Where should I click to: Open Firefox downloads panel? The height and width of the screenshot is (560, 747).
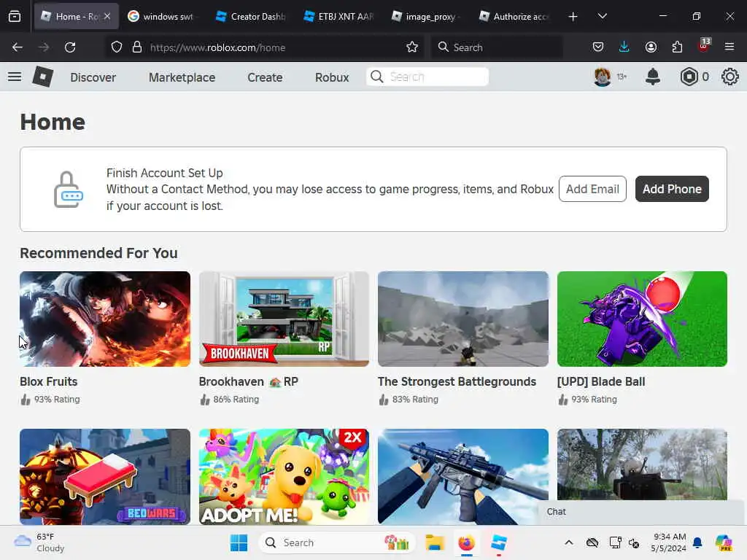(x=624, y=47)
